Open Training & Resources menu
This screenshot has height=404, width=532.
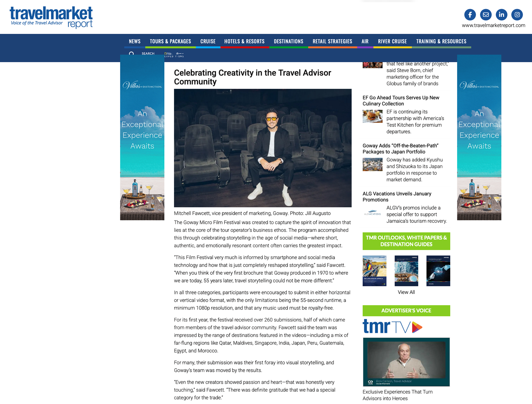(441, 41)
